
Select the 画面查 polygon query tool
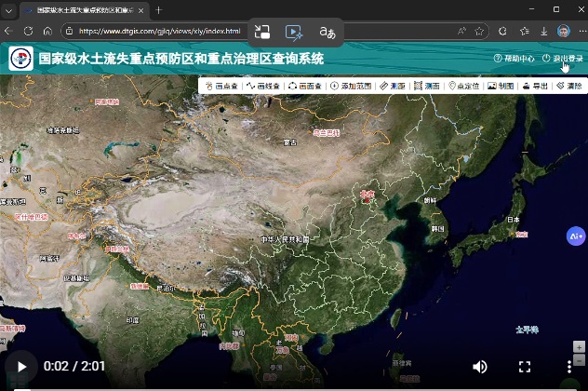[x=306, y=86]
